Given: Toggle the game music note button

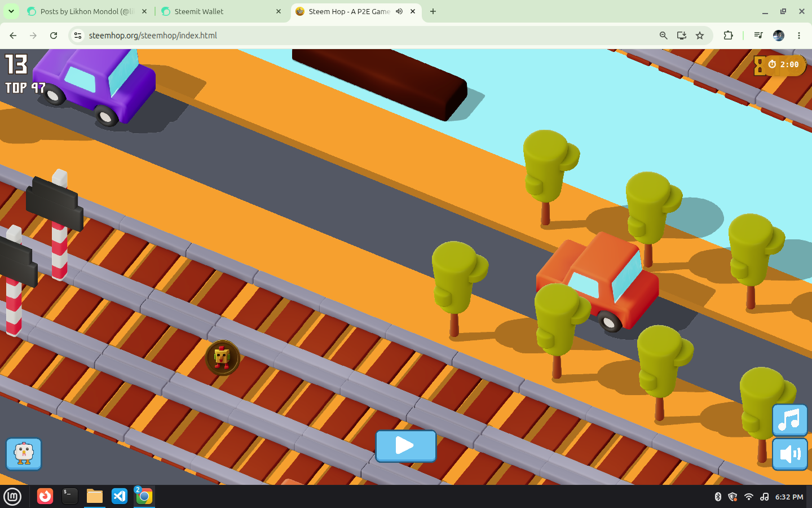Looking at the screenshot, I should pos(789,420).
